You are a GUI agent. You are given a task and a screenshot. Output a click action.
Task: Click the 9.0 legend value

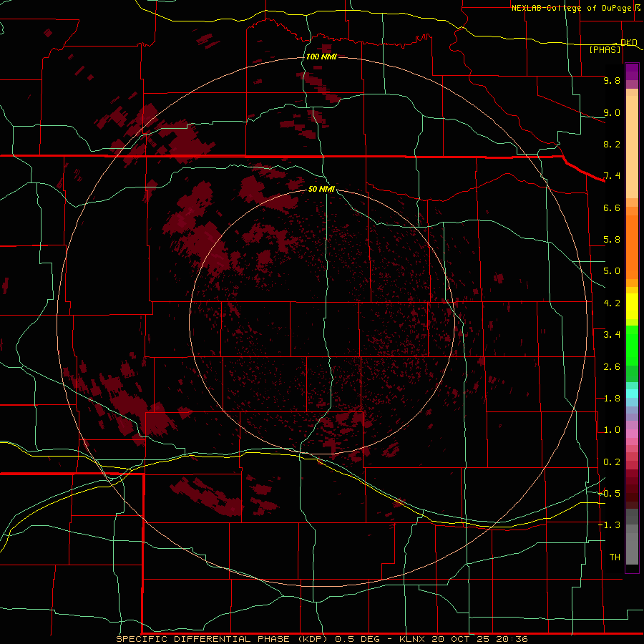(612, 112)
